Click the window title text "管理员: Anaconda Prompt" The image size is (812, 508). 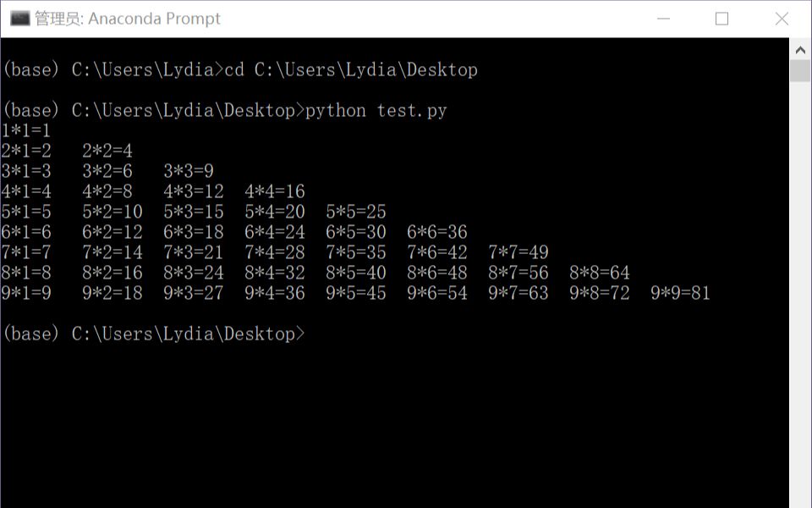[128, 19]
